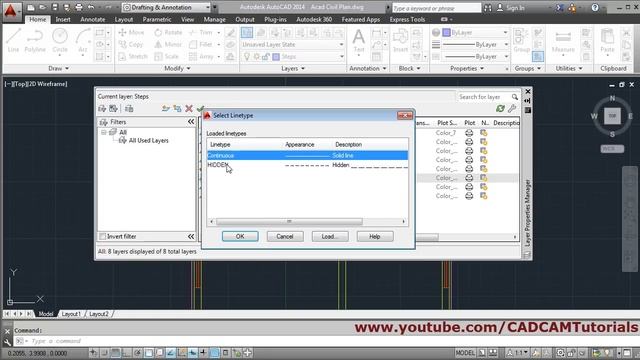640x360 pixels.
Task: Toggle the layer freeze sun icon in Layers panel
Action: [256, 56]
